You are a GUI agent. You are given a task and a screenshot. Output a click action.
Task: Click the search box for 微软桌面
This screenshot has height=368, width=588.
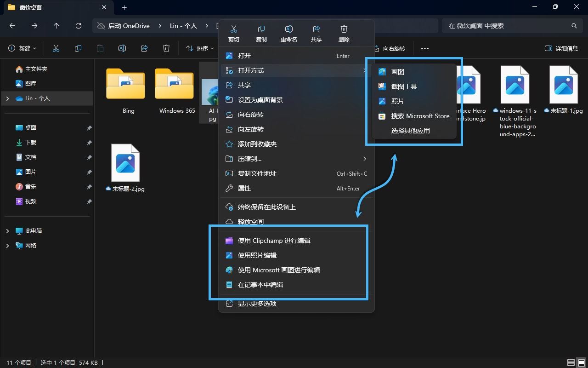pos(505,26)
